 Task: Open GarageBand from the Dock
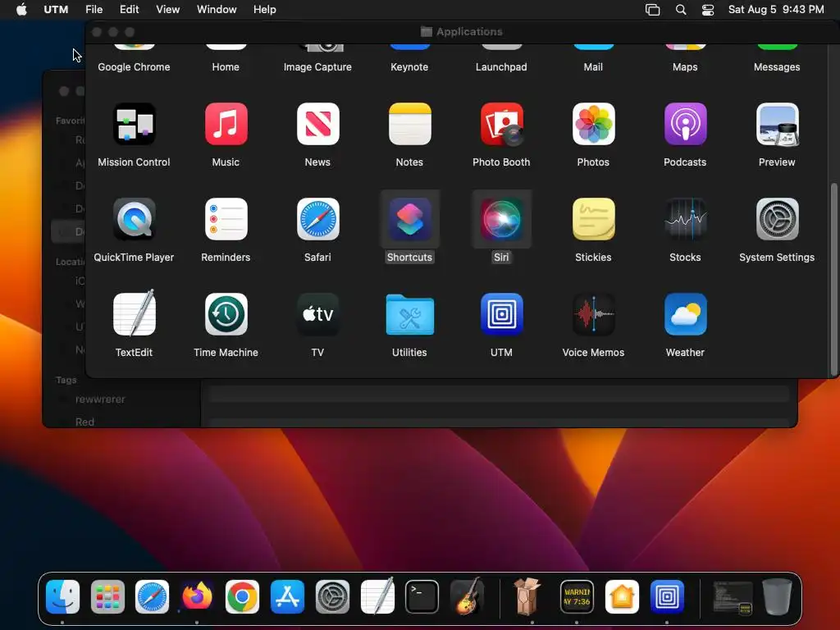[467, 597]
